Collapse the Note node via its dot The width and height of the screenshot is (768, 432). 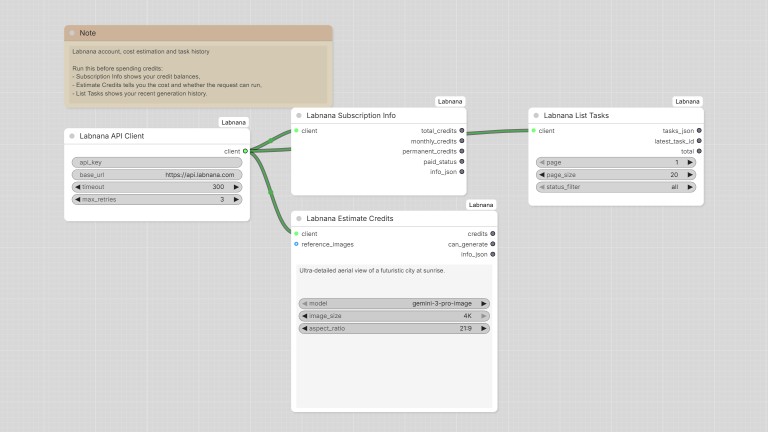(x=72, y=33)
